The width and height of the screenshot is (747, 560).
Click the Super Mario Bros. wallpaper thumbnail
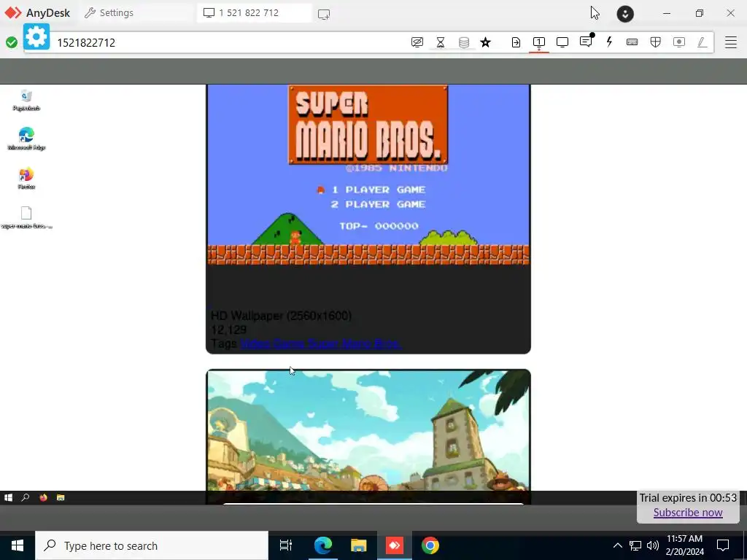pyautogui.click(x=368, y=174)
